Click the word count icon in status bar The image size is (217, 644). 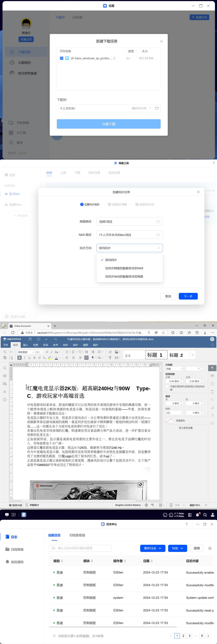point(27,505)
